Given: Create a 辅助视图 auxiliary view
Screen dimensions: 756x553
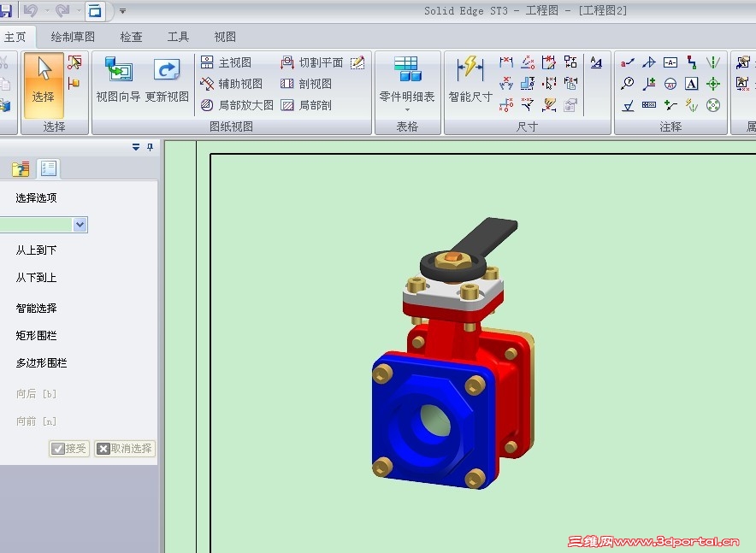Looking at the screenshot, I should point(232,84).
